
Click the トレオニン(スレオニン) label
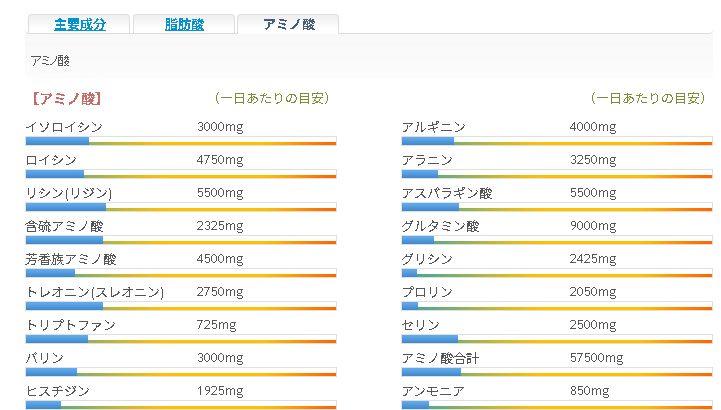(x=95, y=292)
